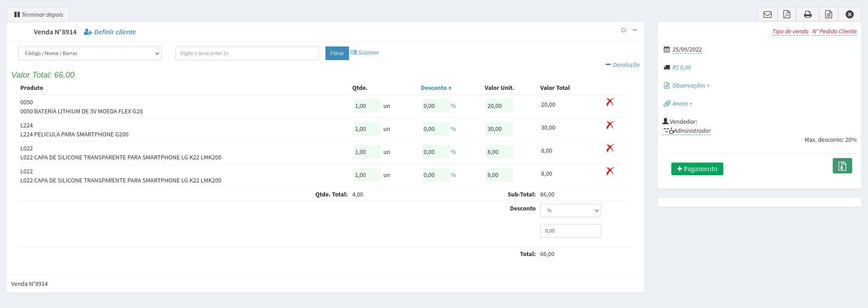Remove the BATERIA LITHIUM item with red X
Screen dimensions: 868x308
(610, 102)
